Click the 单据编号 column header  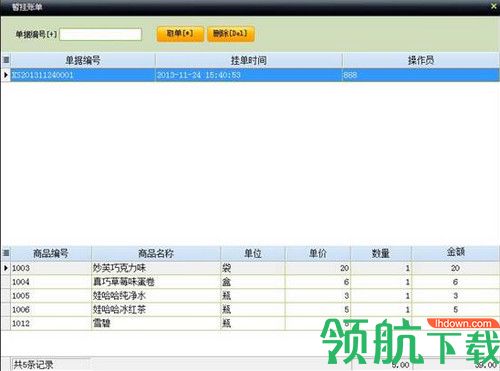pos(83,60)
